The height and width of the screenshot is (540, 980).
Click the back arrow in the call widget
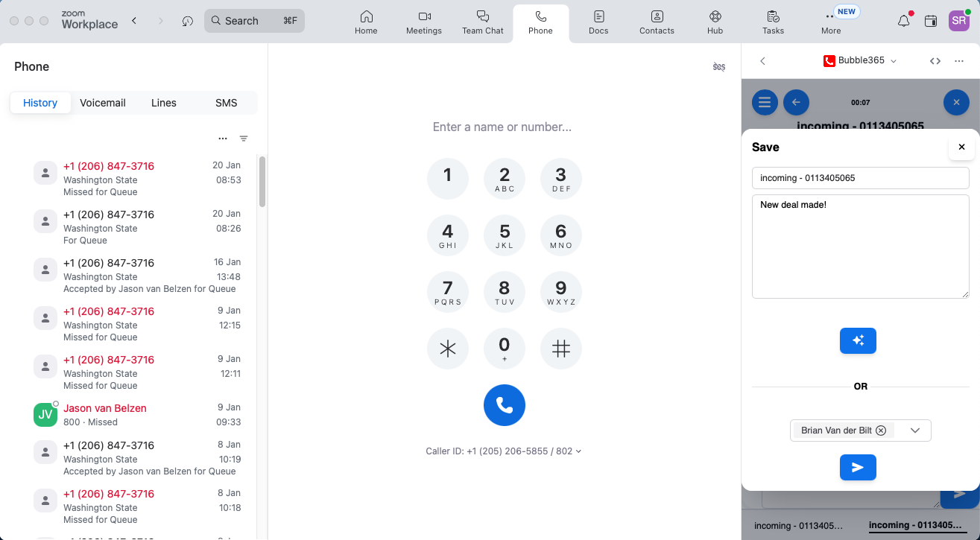[796, 102]
